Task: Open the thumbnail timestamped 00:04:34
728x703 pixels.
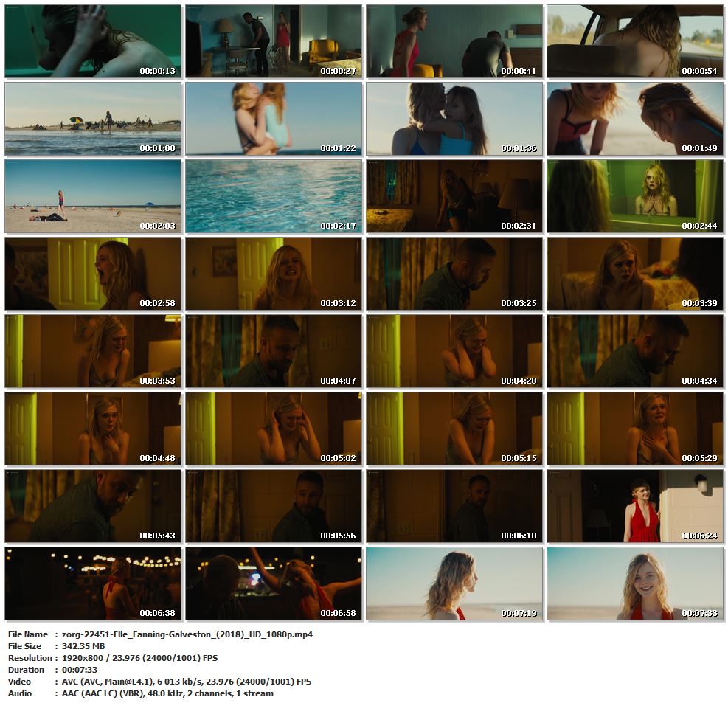Action: tap(634, 351)
